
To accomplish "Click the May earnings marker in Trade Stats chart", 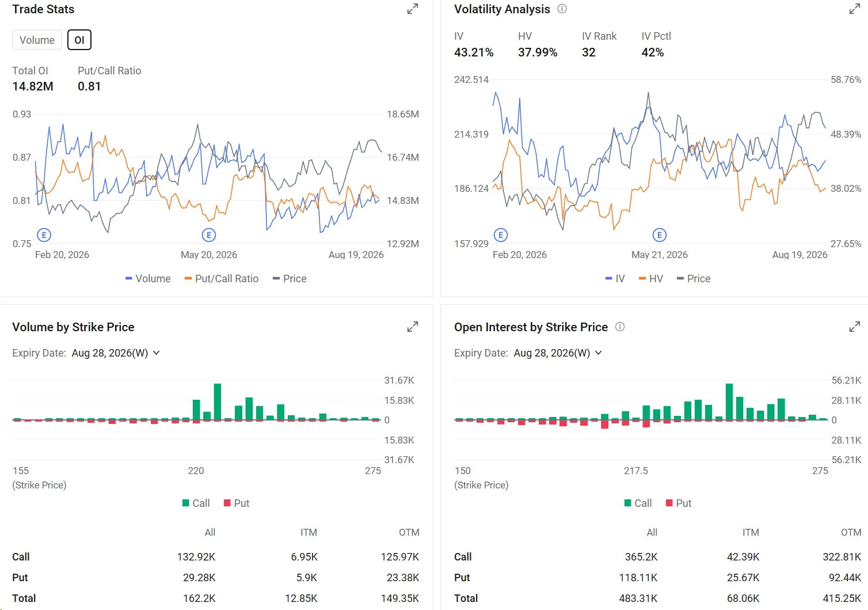I will (209, 235).
